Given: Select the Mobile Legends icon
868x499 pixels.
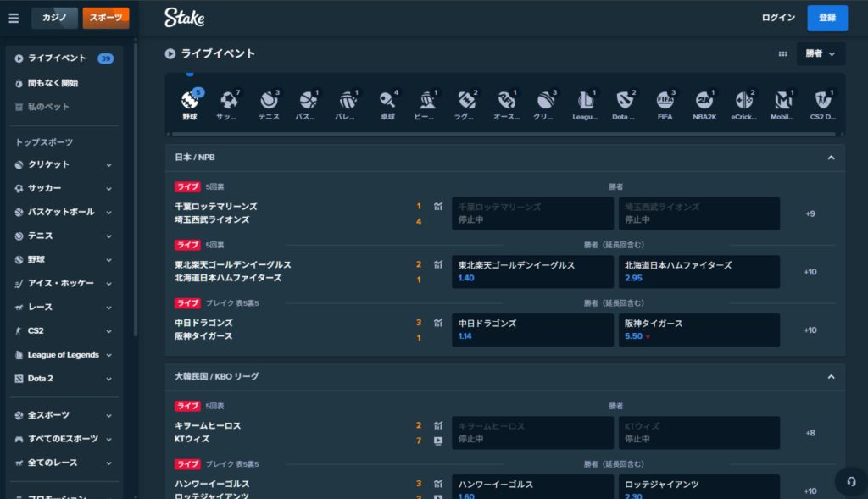Looking at the screenshot, I should click(x=782, y=104).
